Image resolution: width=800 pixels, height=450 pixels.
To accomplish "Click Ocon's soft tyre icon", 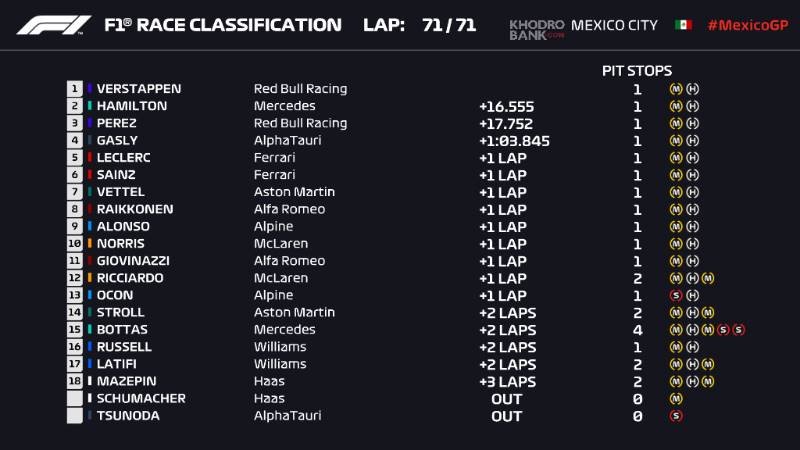I will [676, 295].
